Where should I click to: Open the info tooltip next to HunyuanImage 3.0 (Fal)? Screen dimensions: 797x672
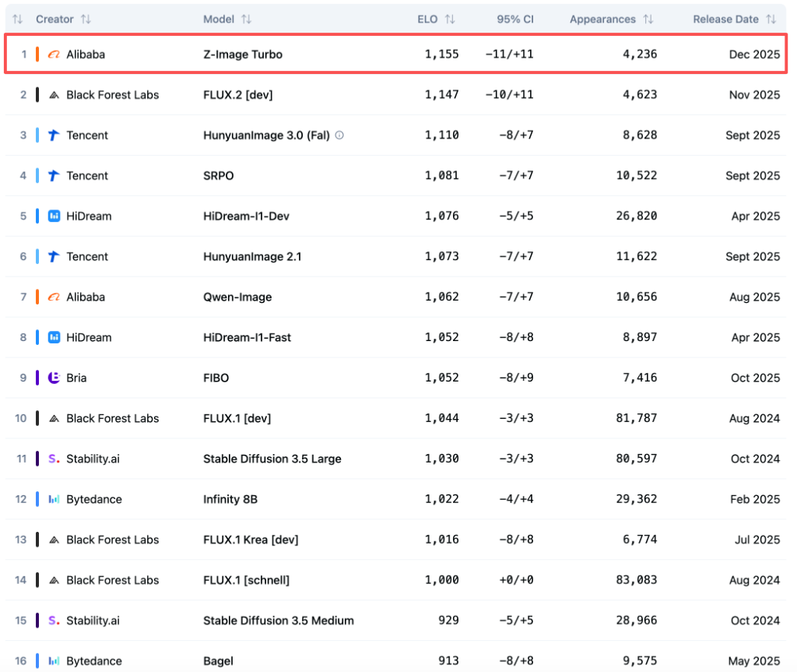(339, 135)
